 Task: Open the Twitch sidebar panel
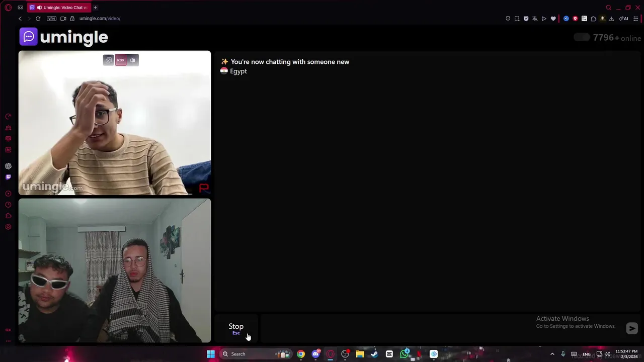(8, 177)
